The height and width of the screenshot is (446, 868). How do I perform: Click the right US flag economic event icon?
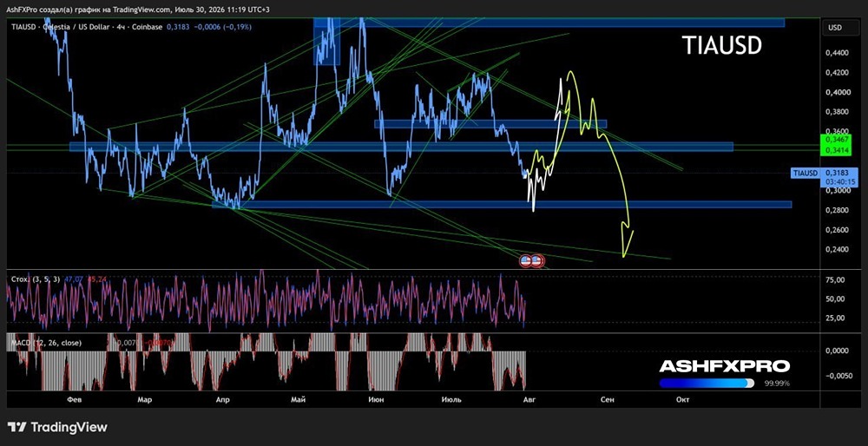536,259
